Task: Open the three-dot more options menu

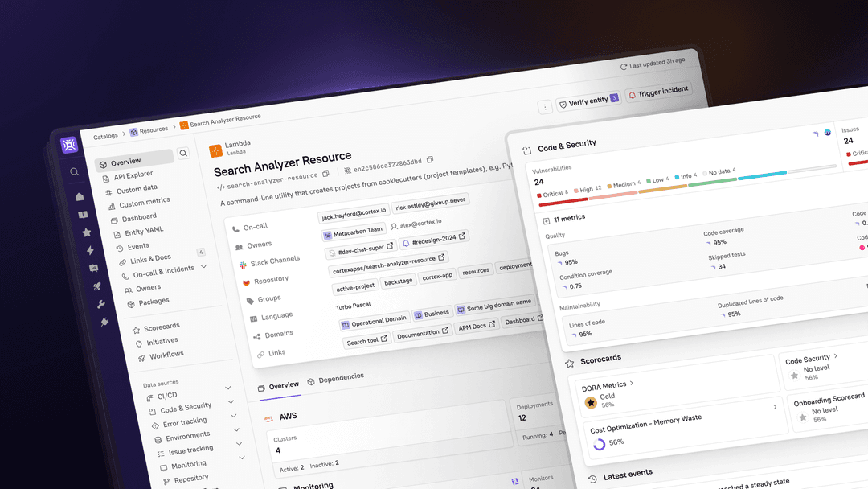Action: (544, 106)
